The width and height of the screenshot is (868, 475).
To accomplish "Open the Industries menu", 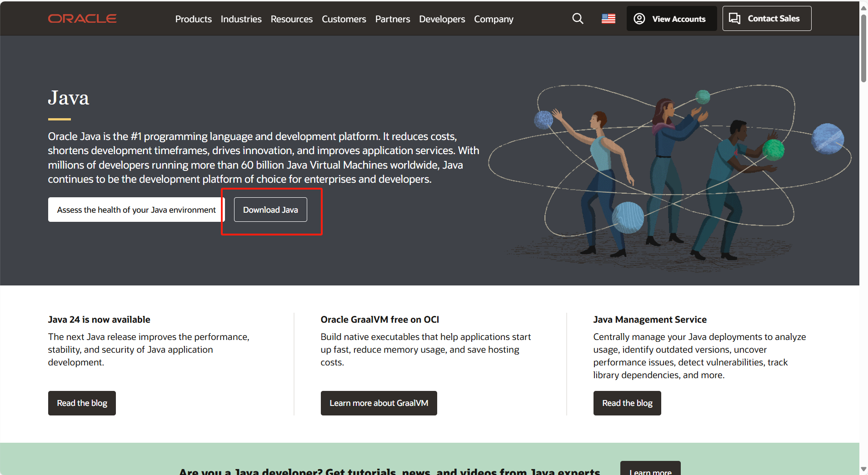I will pyautogui.click(x=241, y=19).
